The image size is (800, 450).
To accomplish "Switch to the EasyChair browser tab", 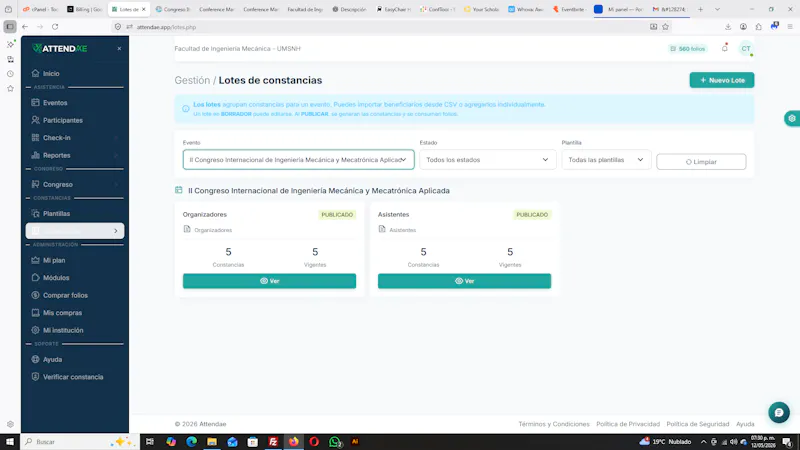I will coord(393,9).
